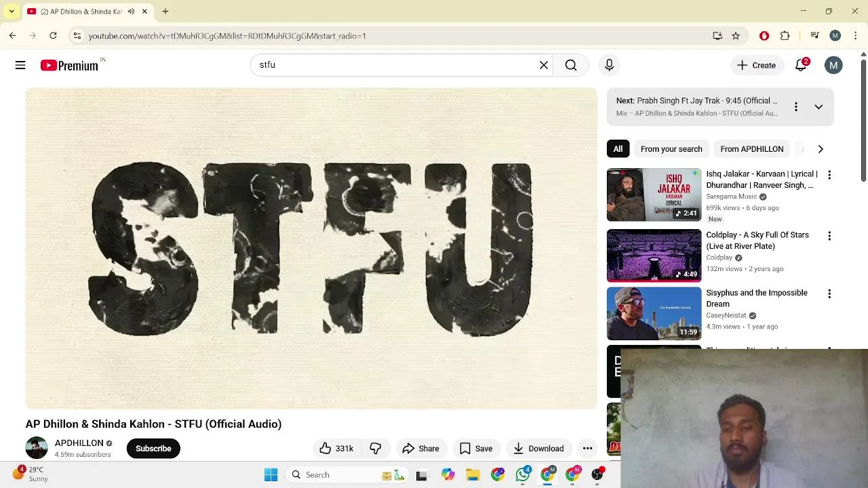Screen dimensions: 868x488
Task: Open more actions below the video
Action: 587,449
